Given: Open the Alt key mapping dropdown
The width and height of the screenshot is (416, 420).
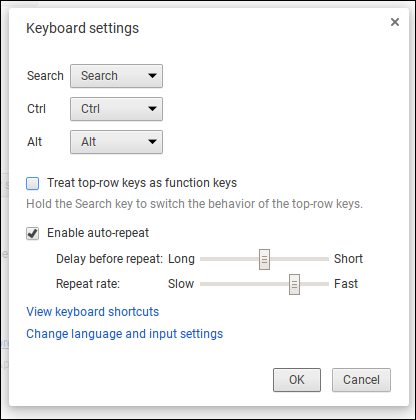Looking at the screenshot, I should [x=116, y=142].
